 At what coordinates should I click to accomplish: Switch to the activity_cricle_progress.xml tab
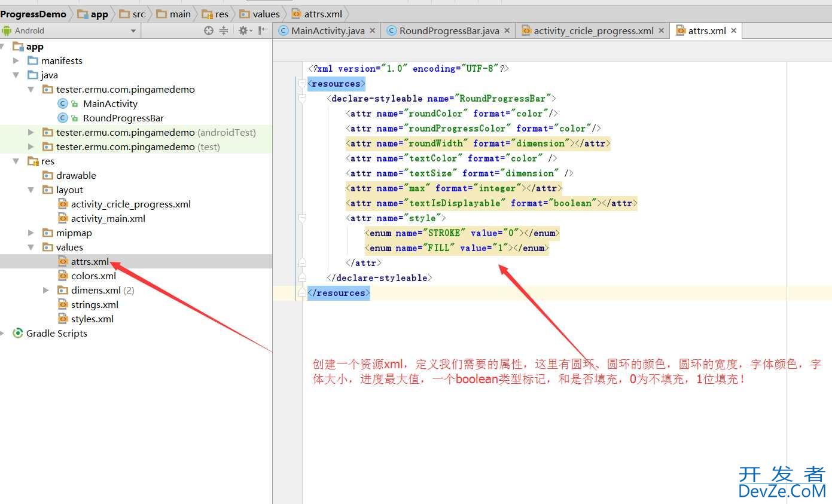pos(593,30)
